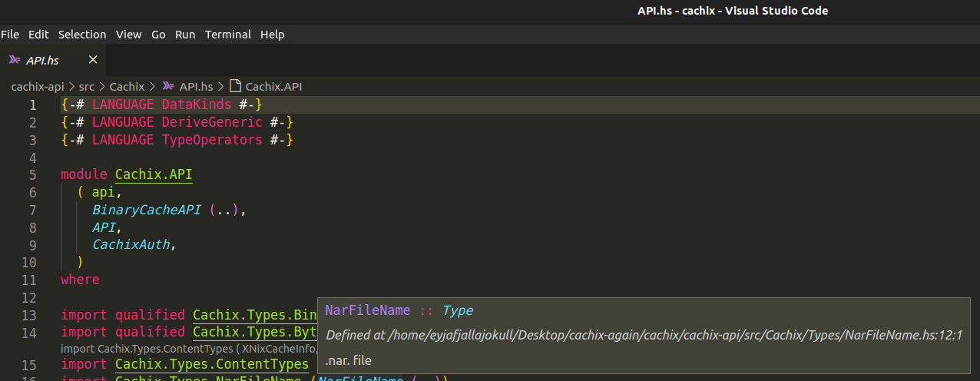Click src in the breadcrumb path
Viewport: 980px width, 381px height.
[x=86, y=87]
